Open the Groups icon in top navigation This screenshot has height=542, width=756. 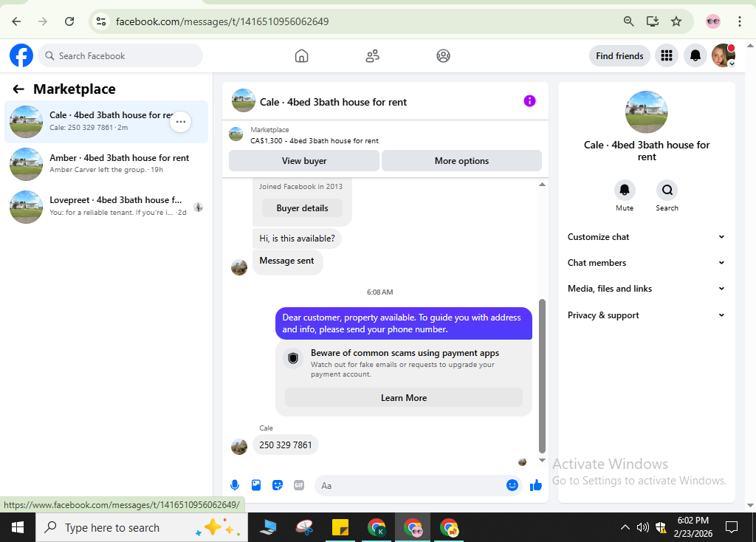point(443,56)
